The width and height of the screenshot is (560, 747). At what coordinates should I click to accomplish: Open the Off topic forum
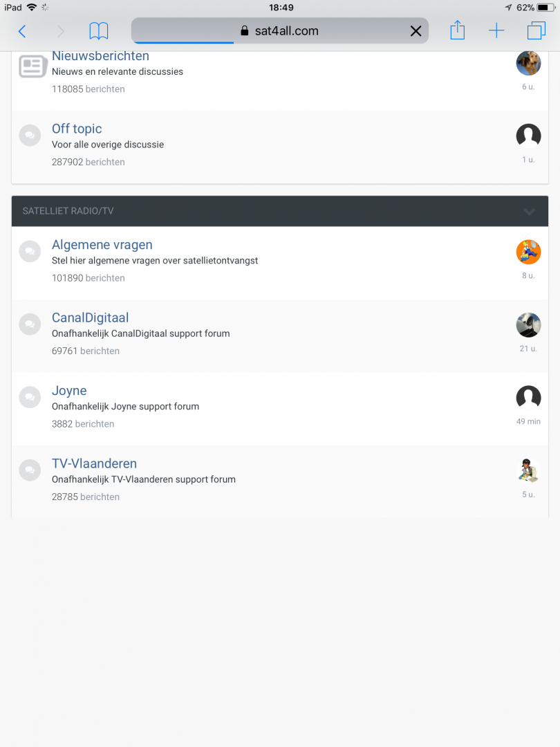(x=77, y=129)
